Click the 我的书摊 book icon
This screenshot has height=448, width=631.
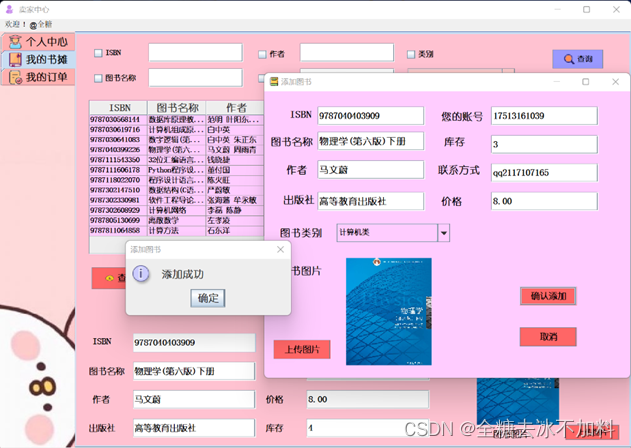[15, 59]
